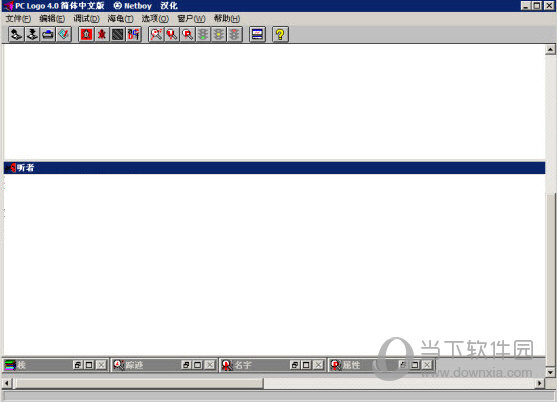
Task: Close the minimized 踪迹 window
Action: (x=210, y=365)
